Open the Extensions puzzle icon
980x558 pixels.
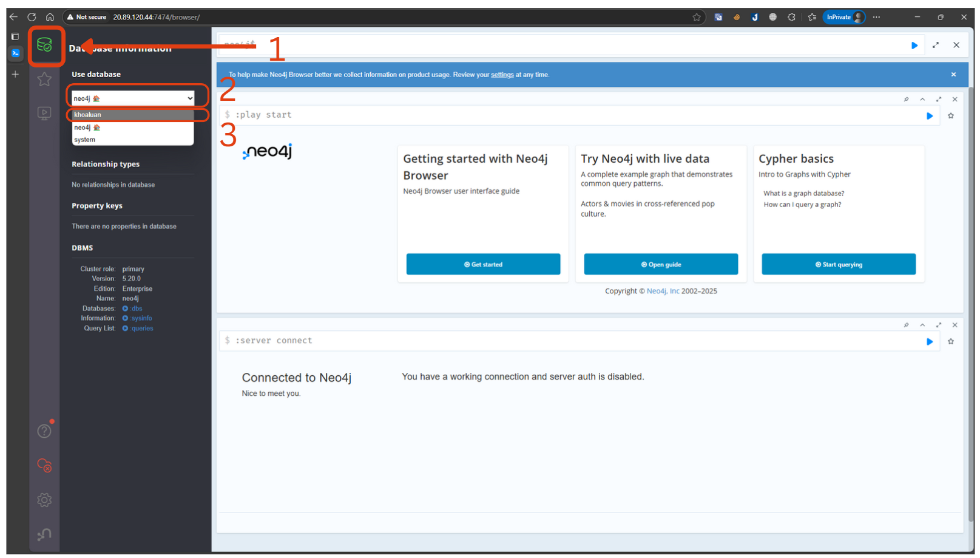(x=791, y=17)
